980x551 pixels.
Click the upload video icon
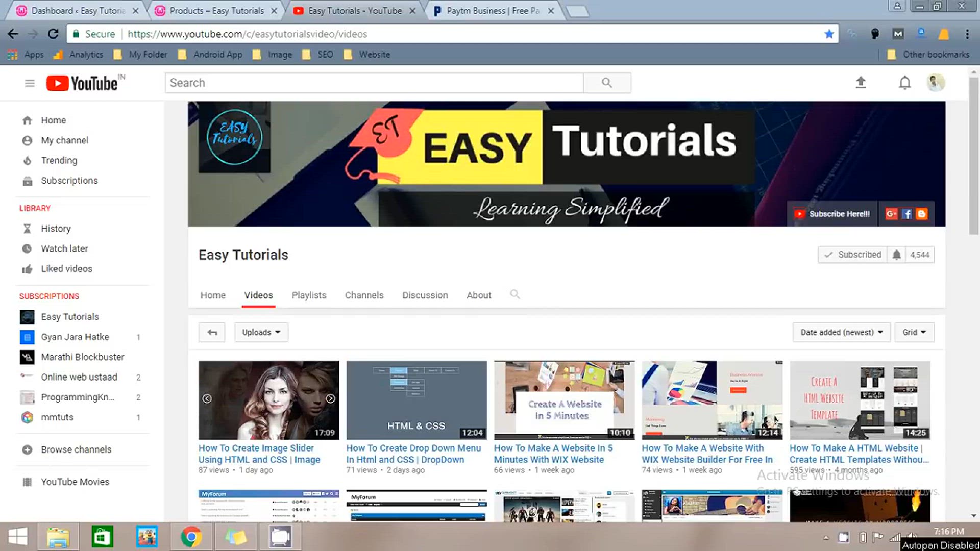(861, 83)
